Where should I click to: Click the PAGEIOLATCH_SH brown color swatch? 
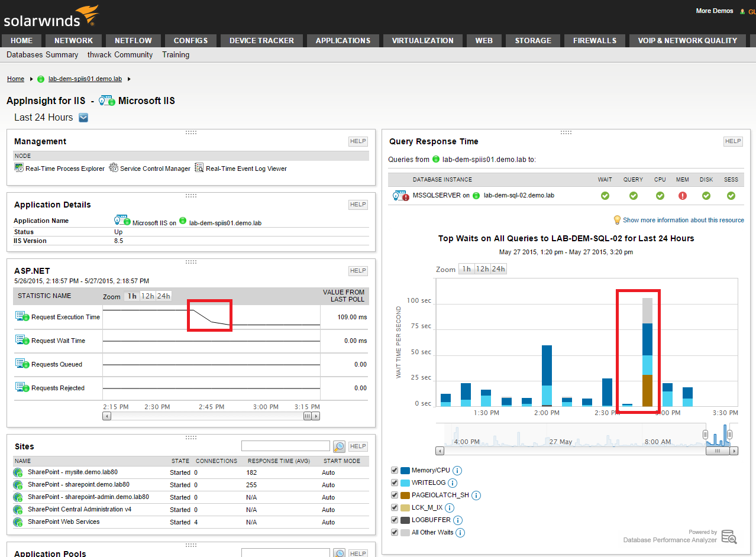(405, 496)
